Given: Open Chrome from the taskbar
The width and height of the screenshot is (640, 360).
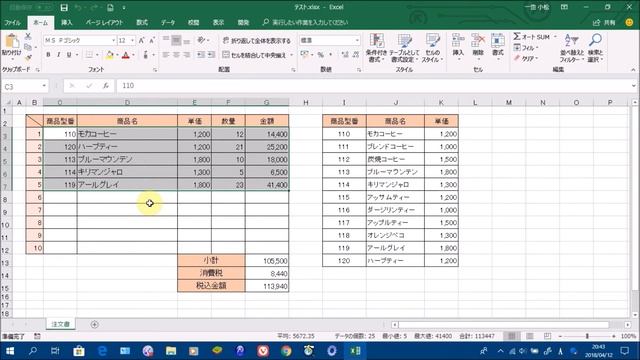Looking at the screenshot, I should [286, 351].
